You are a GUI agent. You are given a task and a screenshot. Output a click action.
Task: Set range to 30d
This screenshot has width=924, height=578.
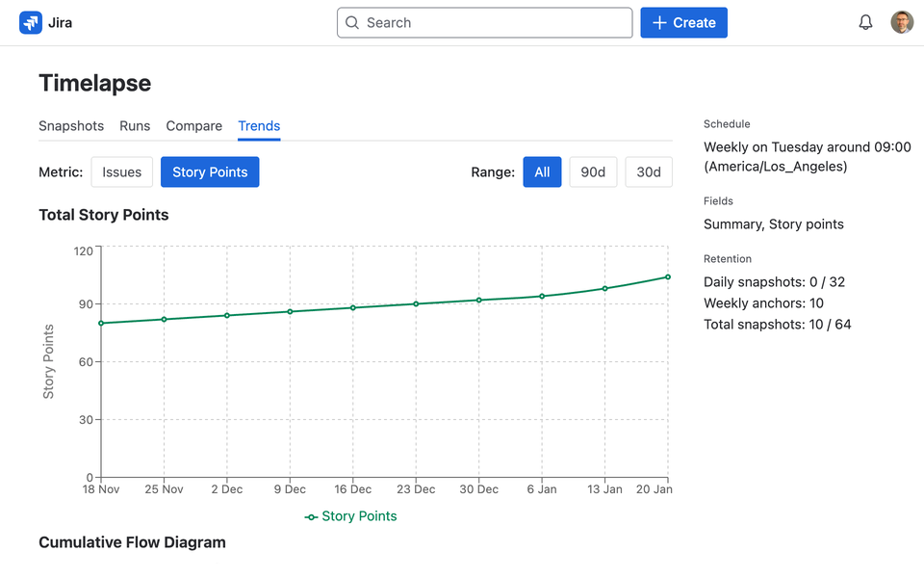tap(649, 172)
